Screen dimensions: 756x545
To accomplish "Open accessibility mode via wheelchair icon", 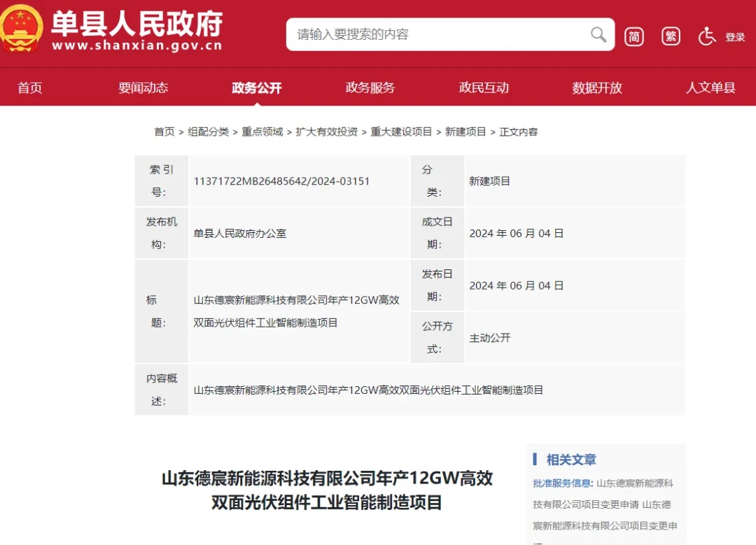I will [707, 36].
